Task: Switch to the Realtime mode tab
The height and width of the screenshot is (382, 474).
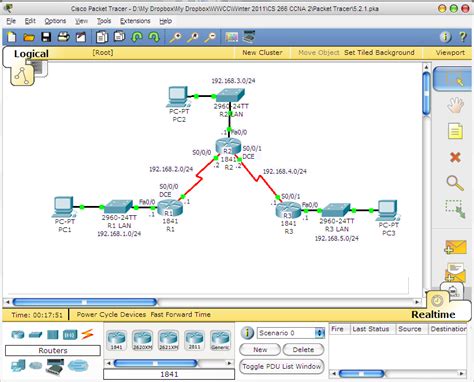Action: pos(433,314)
